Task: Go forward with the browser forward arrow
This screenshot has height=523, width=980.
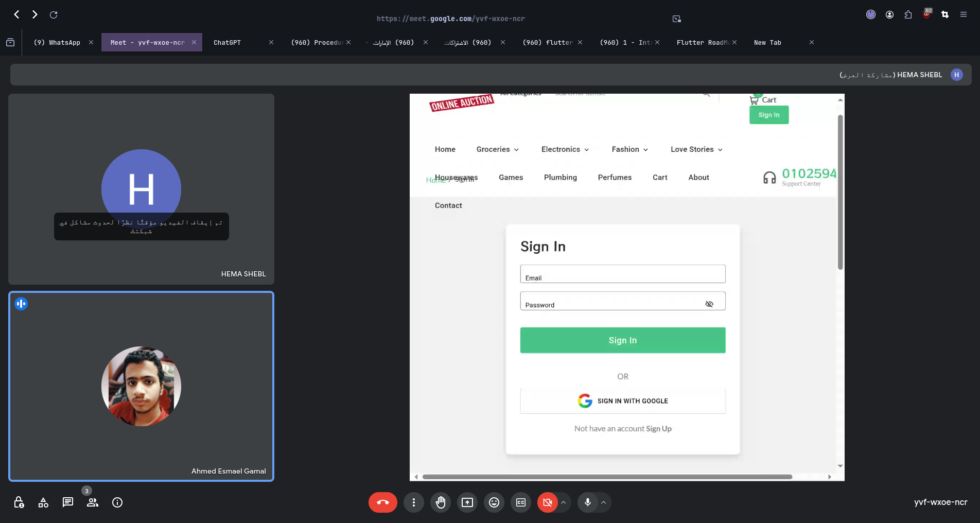Action: click(35, 14)
